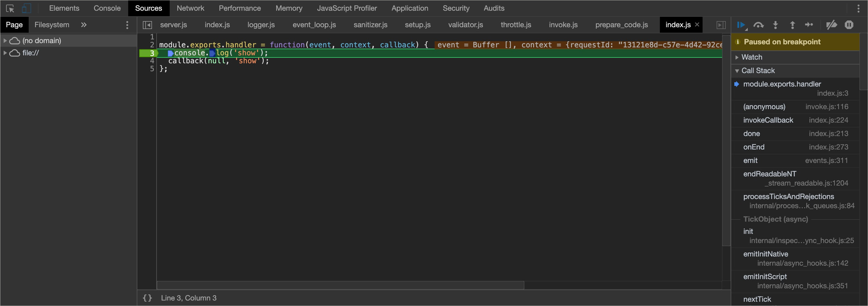Close the active index.js tab
The image size is (868, 306).
(x=697, y=25)
